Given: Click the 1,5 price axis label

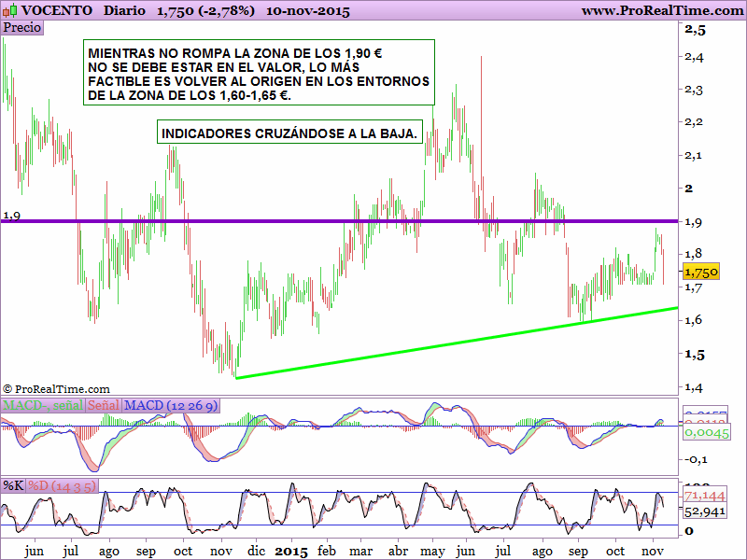Looking at the screenshot, I should click(695, 355).
